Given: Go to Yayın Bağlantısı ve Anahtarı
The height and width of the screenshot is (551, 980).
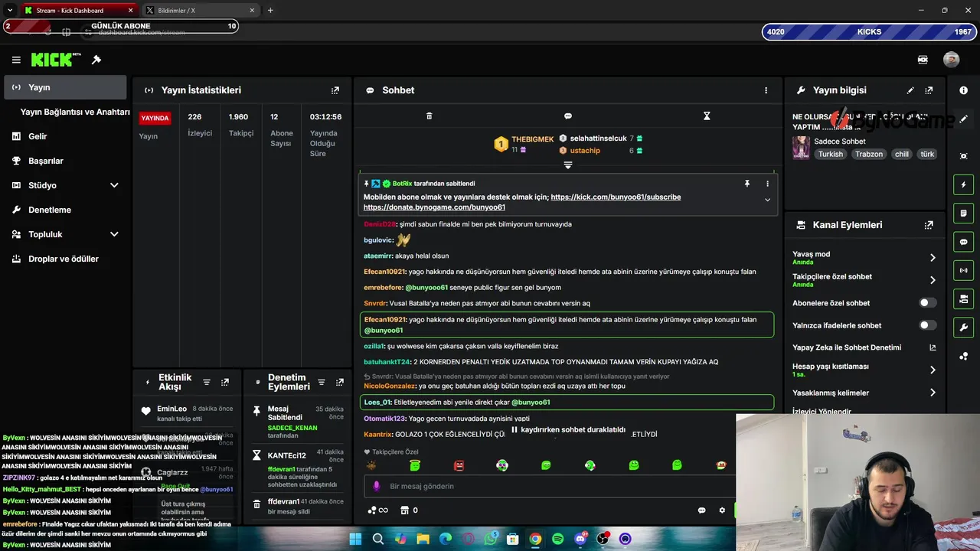Looking at the screenshot, I should [75, 112].
